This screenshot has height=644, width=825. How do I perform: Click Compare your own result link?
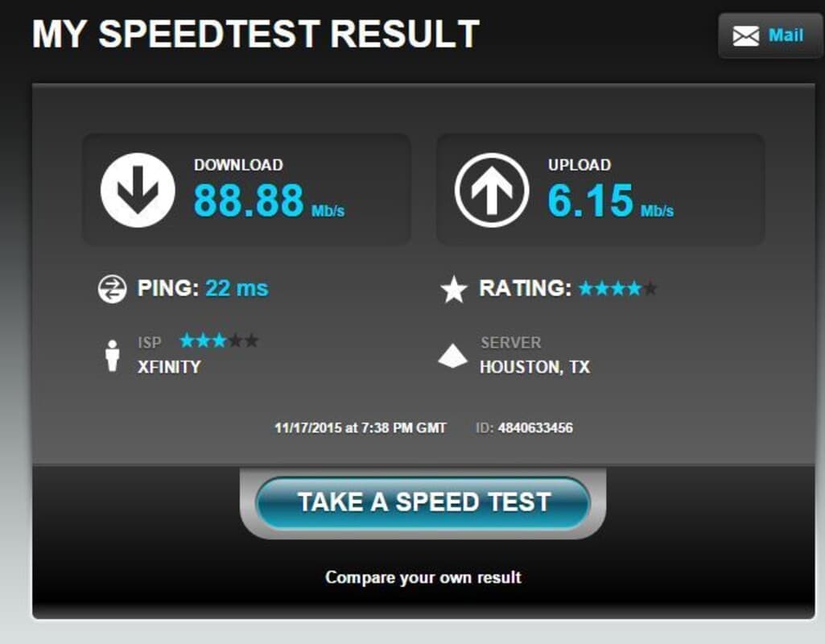[423, 577]
